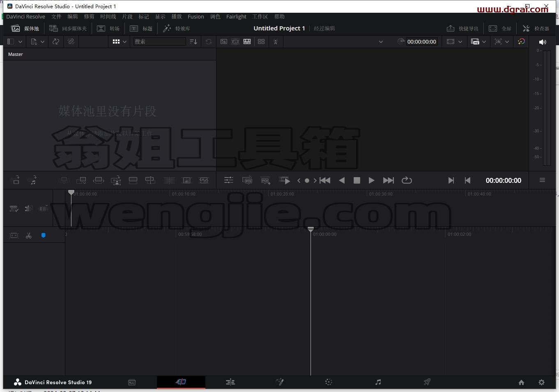559x392 pixels.
Task: Open the tools sliders icon
Action: coord(229,180)
